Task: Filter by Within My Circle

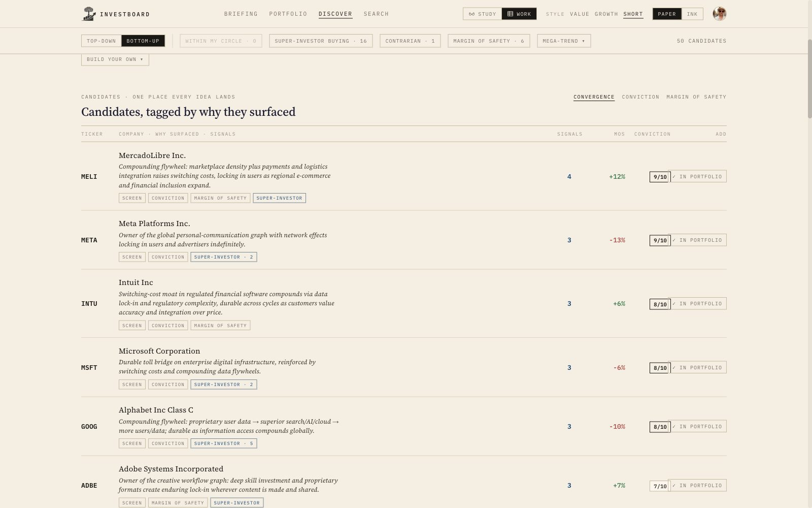Action: tap(221, 41)
